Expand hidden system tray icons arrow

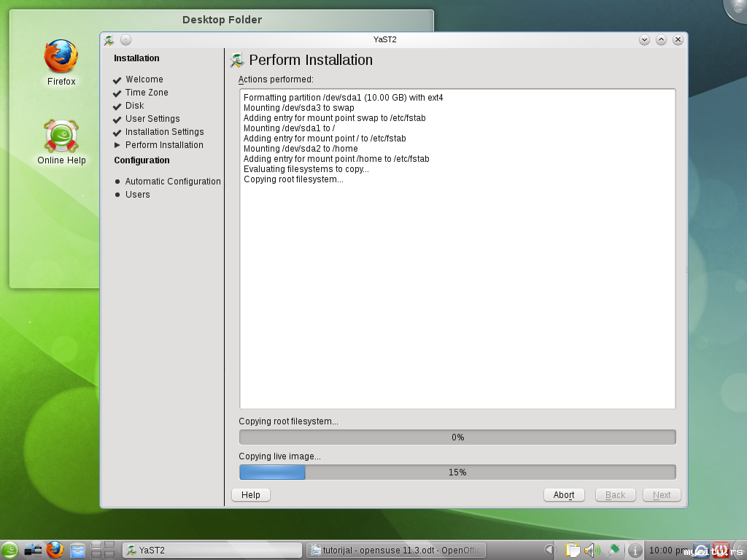tap(549, 550)
